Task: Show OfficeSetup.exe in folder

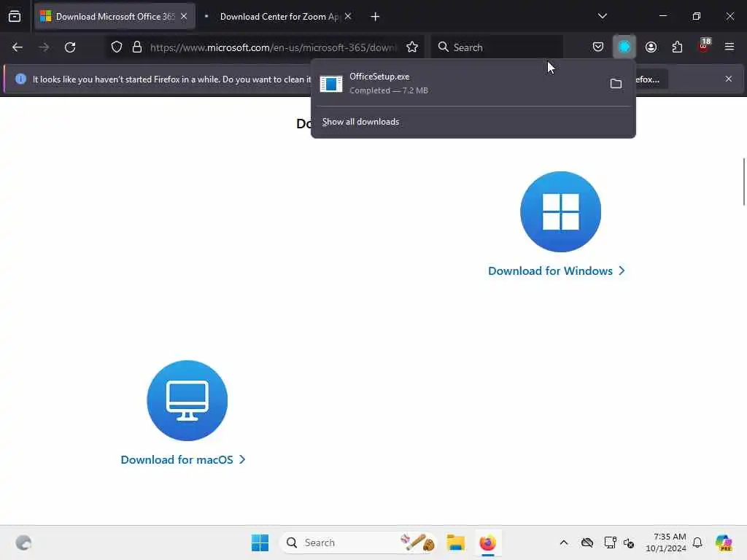Action: click(616, 84)
